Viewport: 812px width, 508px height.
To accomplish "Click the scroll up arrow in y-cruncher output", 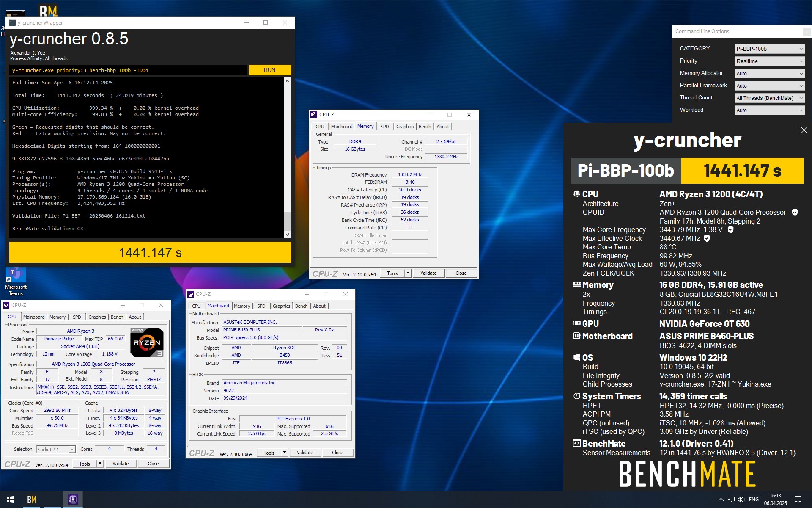I will point(287,80).
